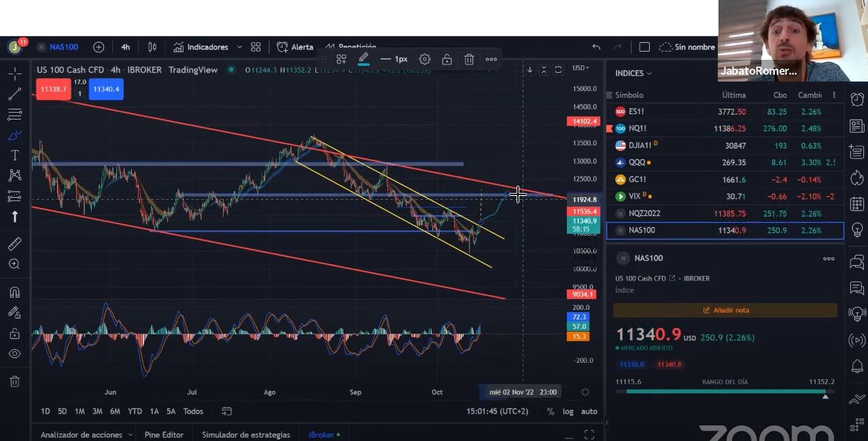The image size is (868, 441).
Task: Expand the indicator templates chevron
Action: (x=239, y=47)
